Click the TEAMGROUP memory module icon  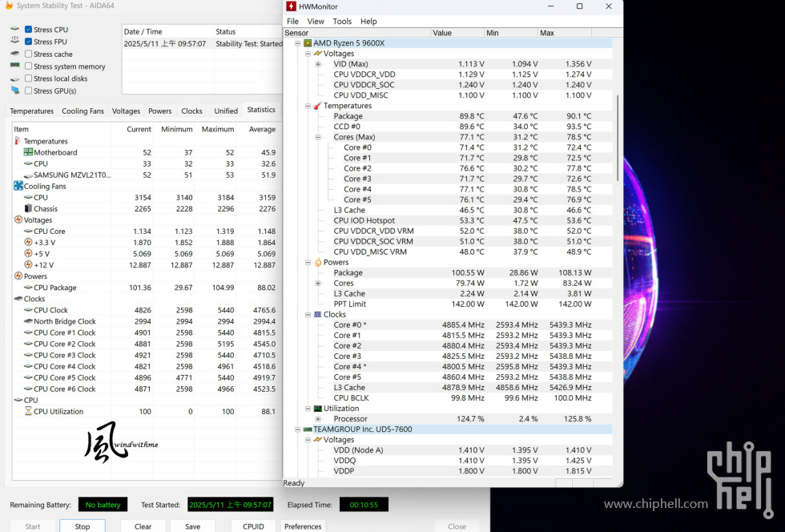click(308, 429)
